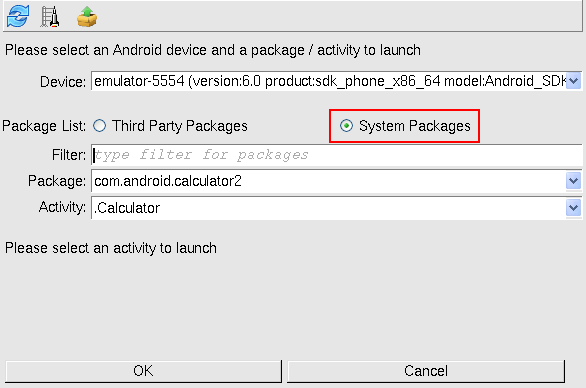Image resolution: width=586 pixels, height=388 pixels.
Task: Select the Third Party Packages radio button
Action: coord(99,126)
